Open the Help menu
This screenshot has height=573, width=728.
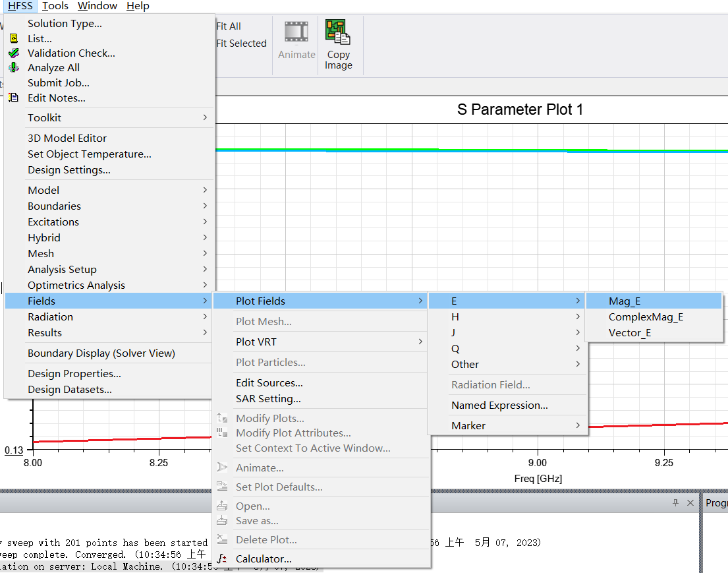(x=138, y=5)
